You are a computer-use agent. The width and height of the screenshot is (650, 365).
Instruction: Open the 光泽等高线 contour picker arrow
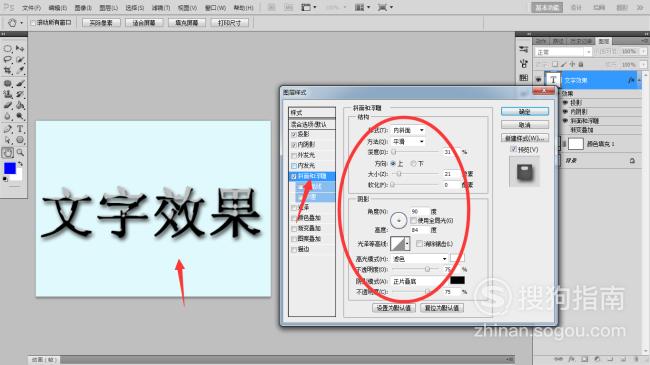[x=407, y=243]
